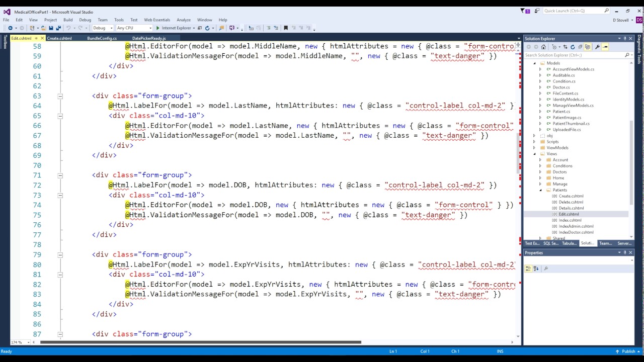Switch to the BundleConfig.cs tab
644x362 pixels.
click(x=102, y=38)
